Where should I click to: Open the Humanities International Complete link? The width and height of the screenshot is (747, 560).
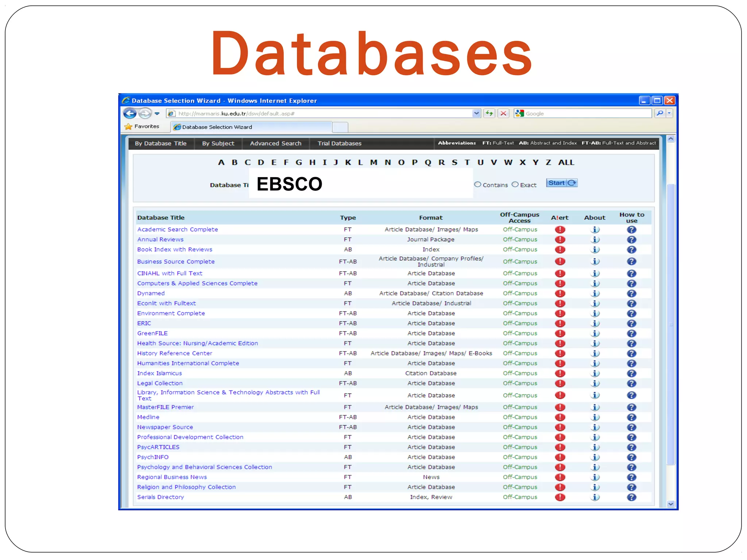point(188,363)
